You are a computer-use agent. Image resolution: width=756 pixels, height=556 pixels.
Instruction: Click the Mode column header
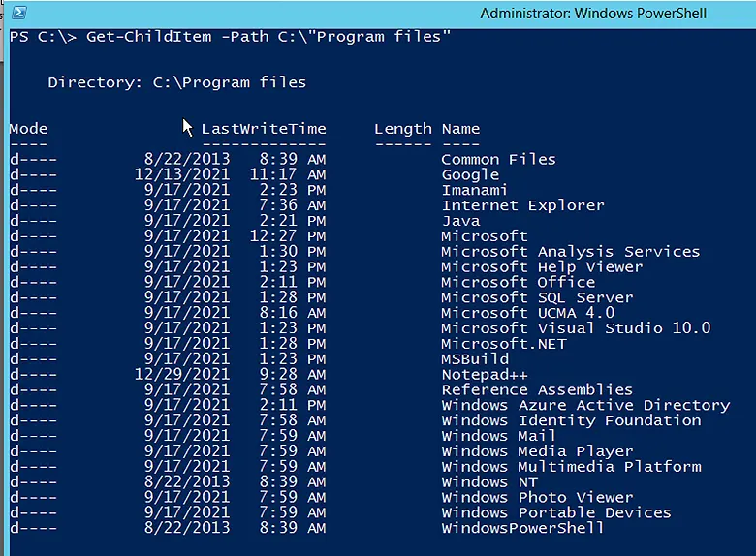pyautogui.click(x=28, y=129)
